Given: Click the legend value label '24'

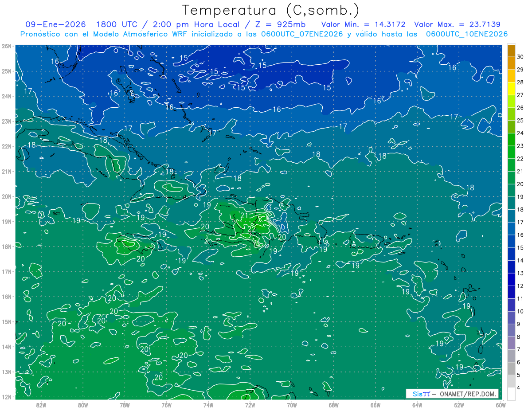Looking at the screenshot, I should 520,133.
